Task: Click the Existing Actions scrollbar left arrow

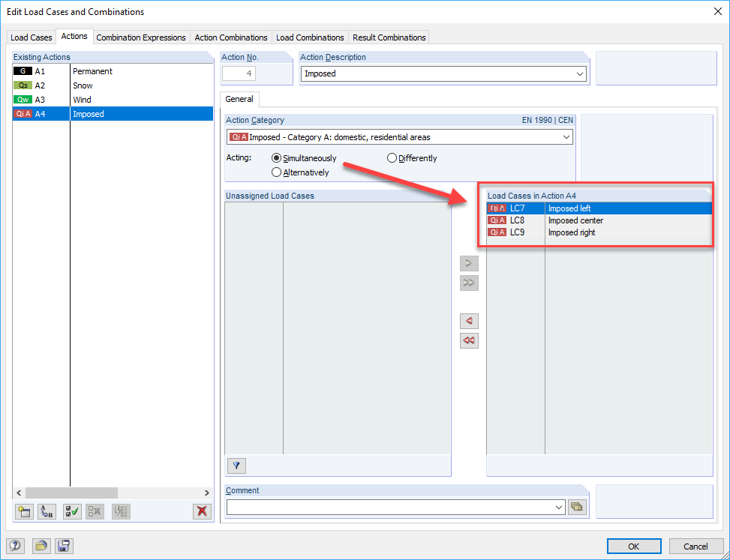Action: click(x=19, y=493)
